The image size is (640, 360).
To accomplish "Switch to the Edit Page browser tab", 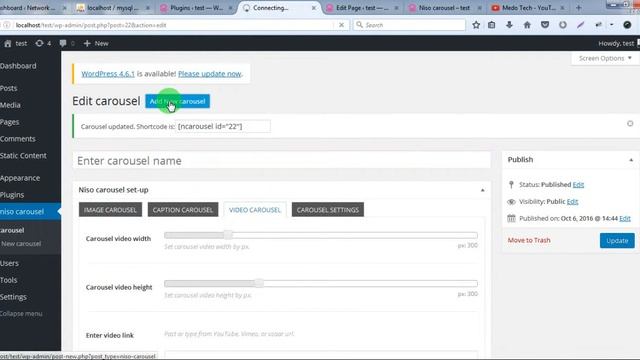I will (x=362, y=8).
